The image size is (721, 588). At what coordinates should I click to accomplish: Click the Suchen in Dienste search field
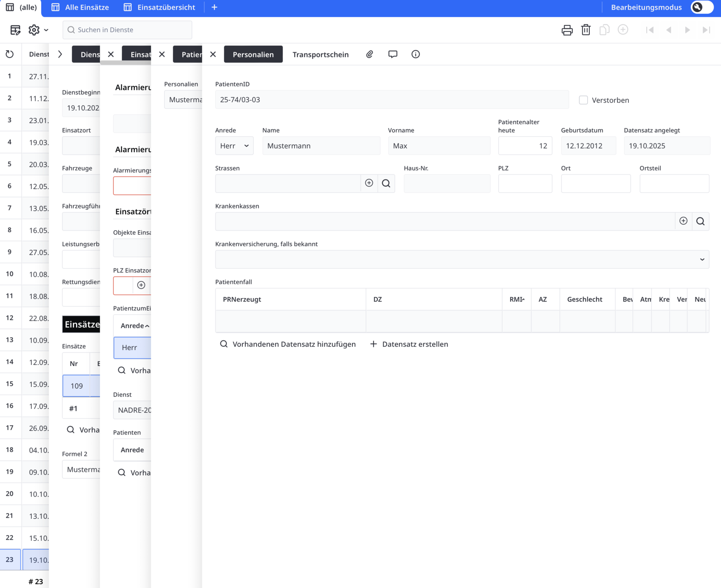(x=127, y=30)
